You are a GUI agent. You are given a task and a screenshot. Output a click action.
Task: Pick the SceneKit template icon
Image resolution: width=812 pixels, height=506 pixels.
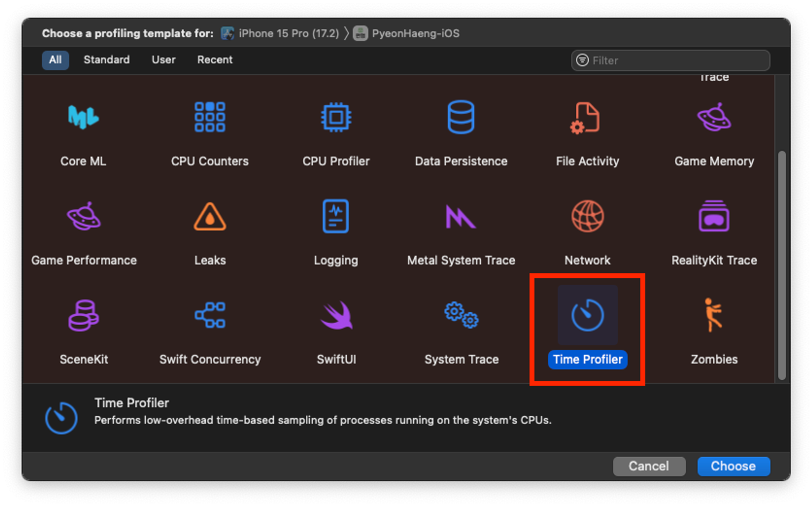pyautogui.click(x=84, y=315)
